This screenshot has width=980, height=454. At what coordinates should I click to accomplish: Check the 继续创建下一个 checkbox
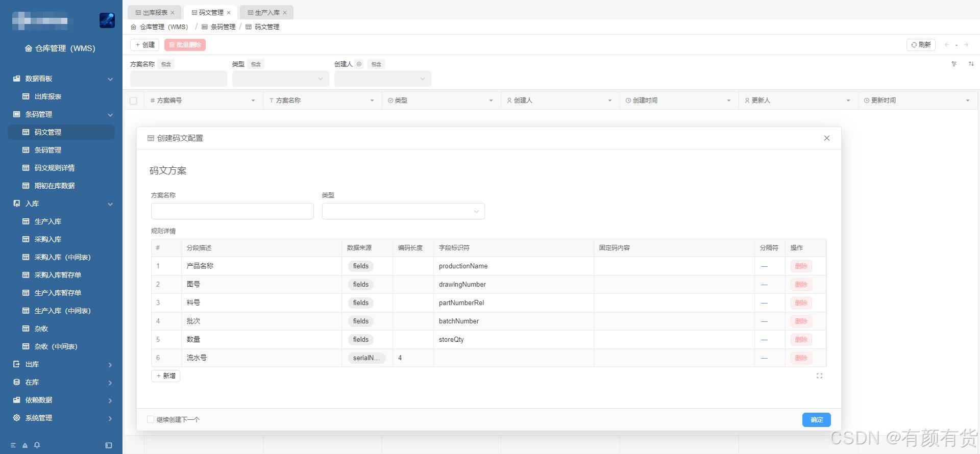[x=151, y=419]
